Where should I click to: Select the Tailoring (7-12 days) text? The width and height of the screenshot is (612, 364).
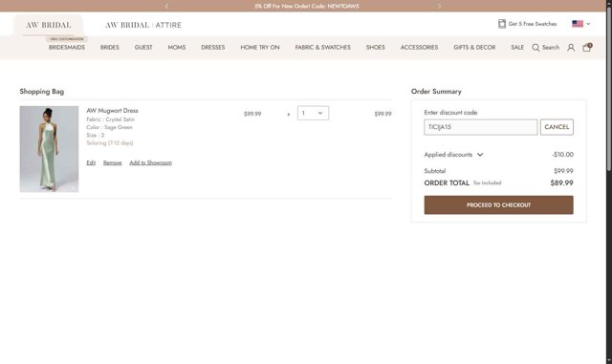click(x=110, y=143)
